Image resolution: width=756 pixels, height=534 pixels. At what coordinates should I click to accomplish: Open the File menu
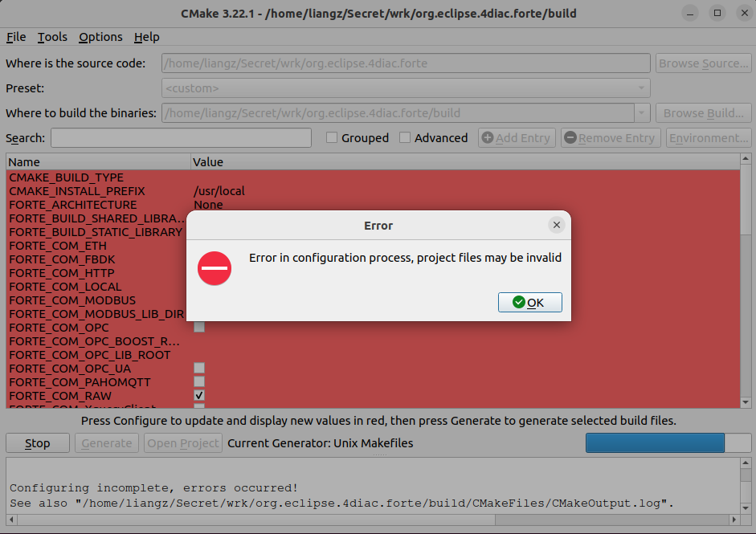click(x=16, y=37)
